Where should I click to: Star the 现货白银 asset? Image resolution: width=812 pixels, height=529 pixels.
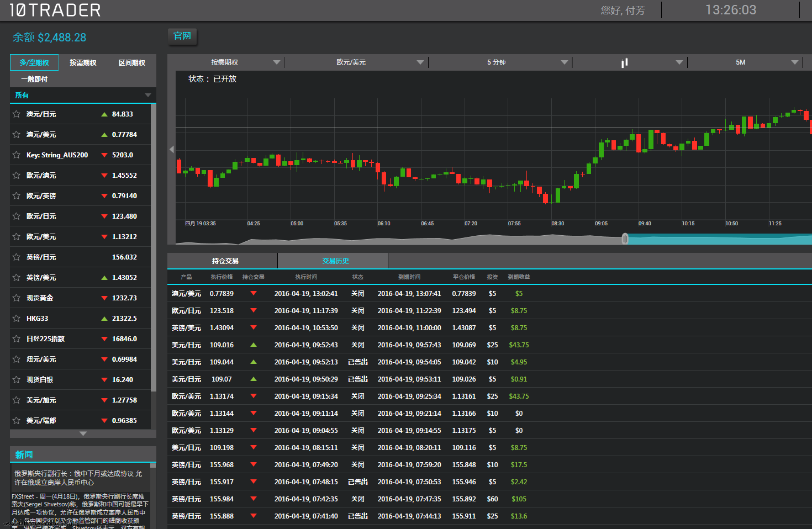[17, 380]
